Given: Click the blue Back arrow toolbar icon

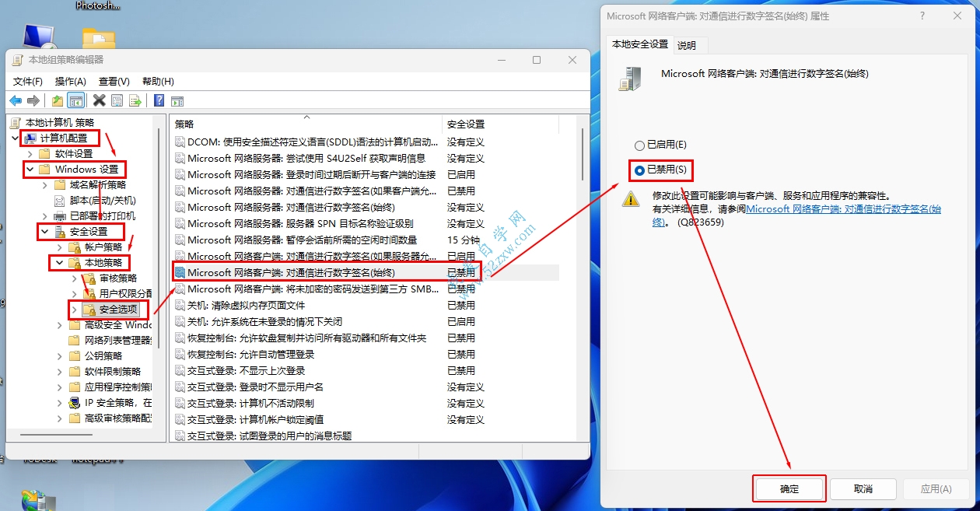Looking at the screenshot, I should coord(16,100).
